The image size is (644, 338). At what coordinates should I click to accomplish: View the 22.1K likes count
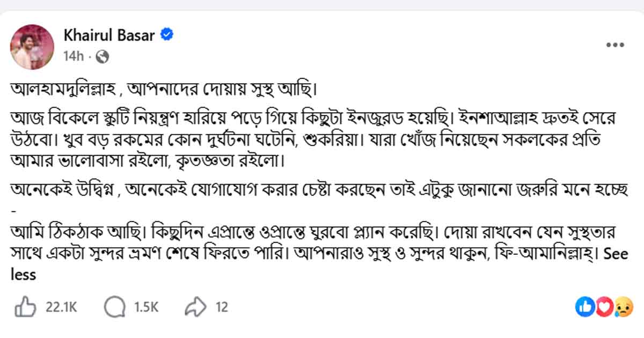(62, 307)
